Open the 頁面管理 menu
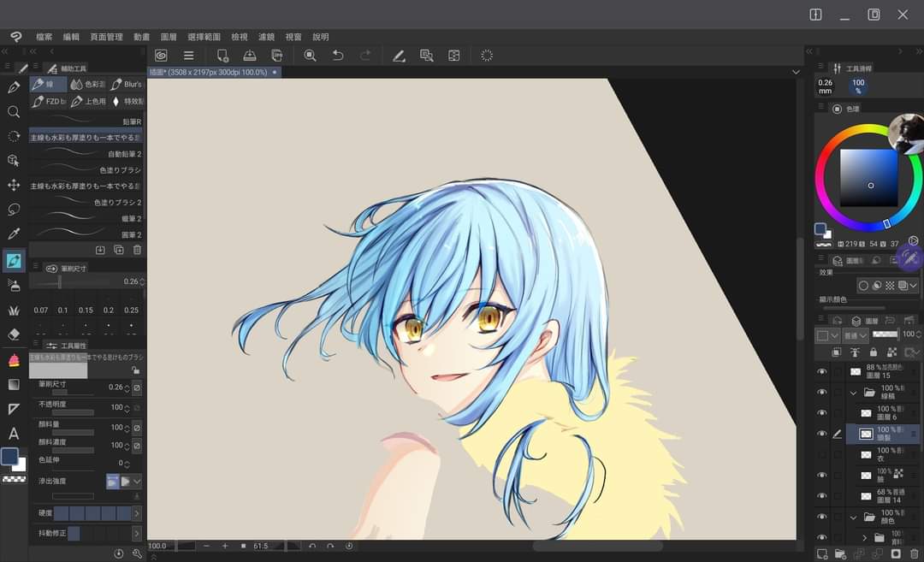 point(107,37)
